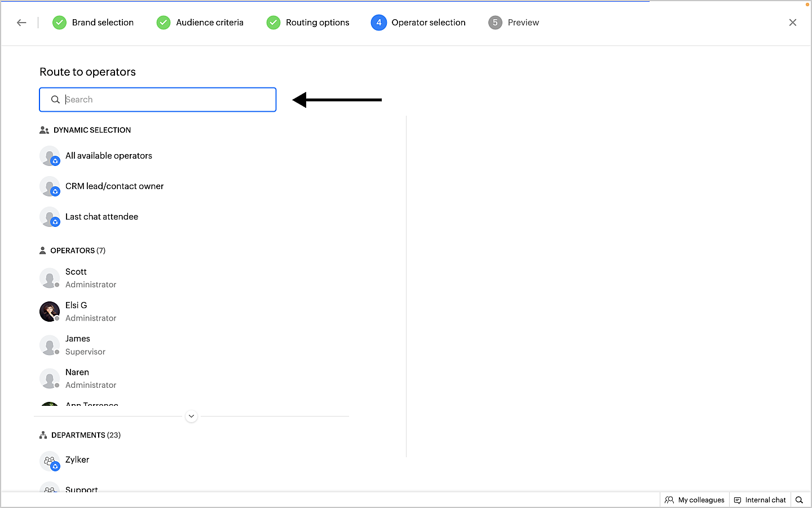Click OPERATORS (7) heading
Image resolution: width=812 pixels, height=508 pixels.
pos(78,251)
